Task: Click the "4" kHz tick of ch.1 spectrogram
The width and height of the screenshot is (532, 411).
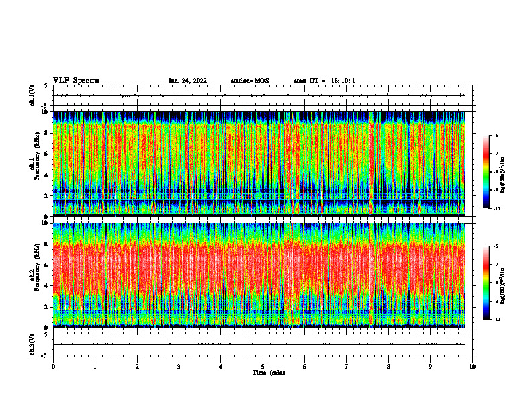Action: tap(46, 175)
